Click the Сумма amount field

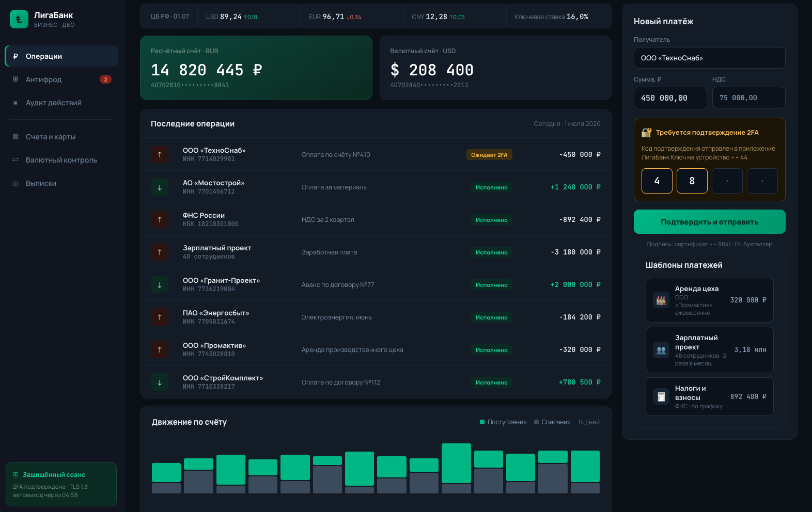tap(670, 98)
